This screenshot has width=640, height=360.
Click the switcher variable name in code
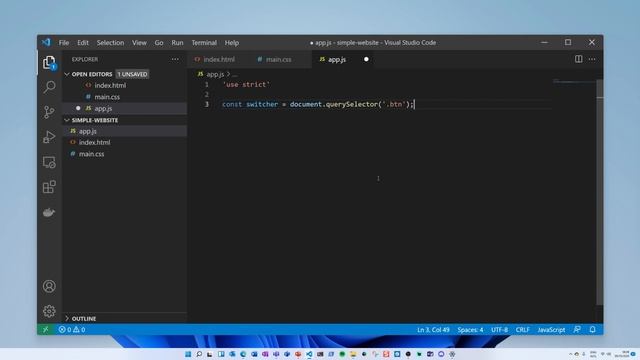coord(262,104)
